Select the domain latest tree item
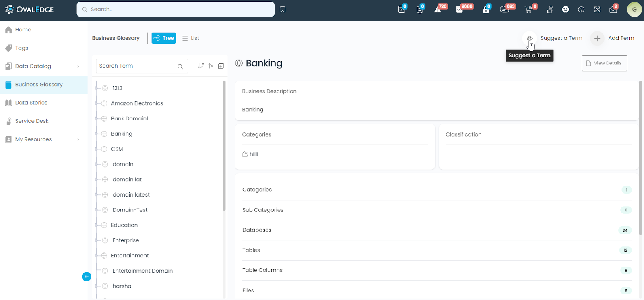644x300 pixels. [x=131, y=195]
